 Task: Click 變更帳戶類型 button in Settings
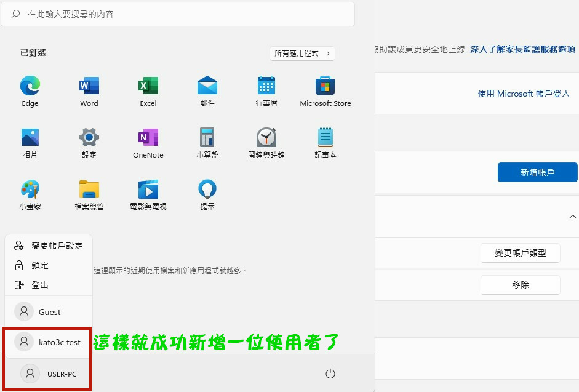(521, 253)
